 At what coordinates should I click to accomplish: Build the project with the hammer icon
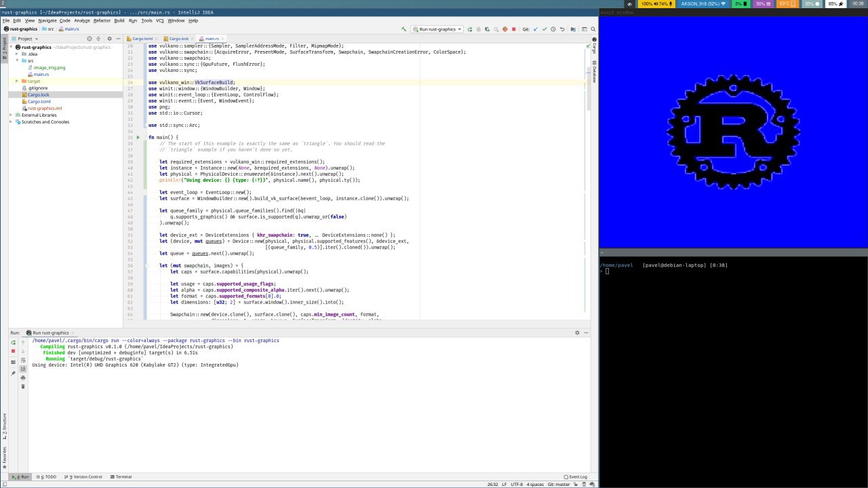click(404, 29)
